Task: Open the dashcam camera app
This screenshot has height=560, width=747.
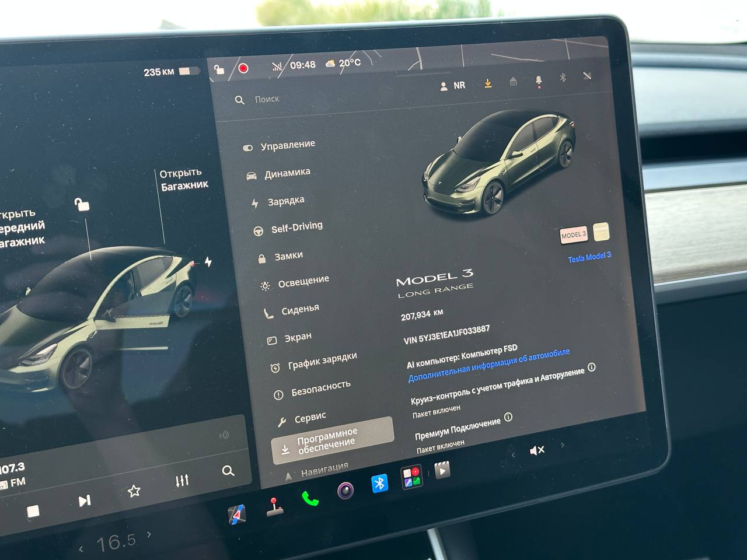Action: (345, 491)
